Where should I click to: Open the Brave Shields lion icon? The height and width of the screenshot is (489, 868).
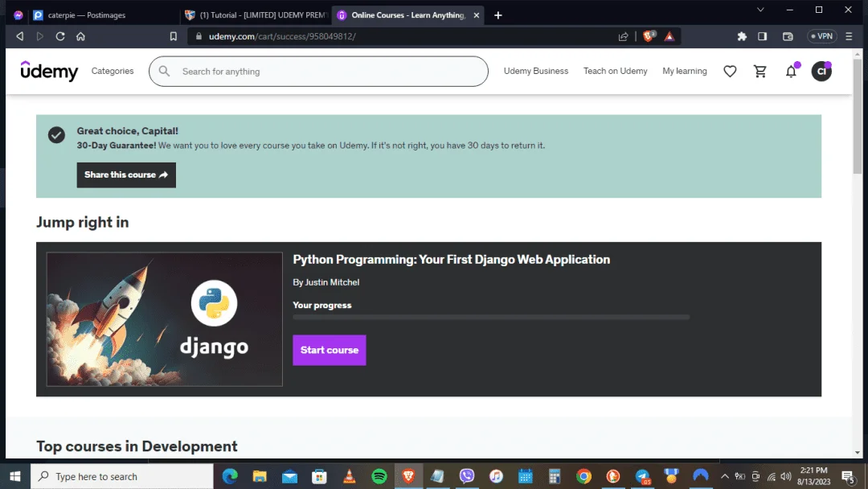[649, 36]
